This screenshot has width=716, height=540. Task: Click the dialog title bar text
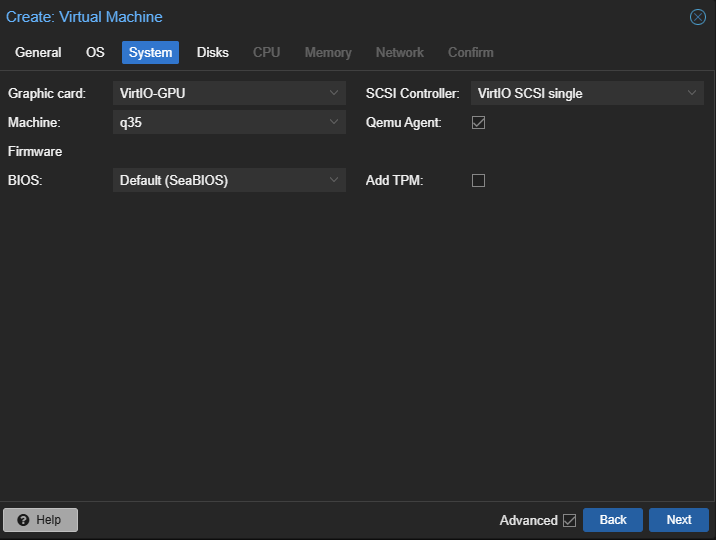pyautogui.click(x=84, y=17)
